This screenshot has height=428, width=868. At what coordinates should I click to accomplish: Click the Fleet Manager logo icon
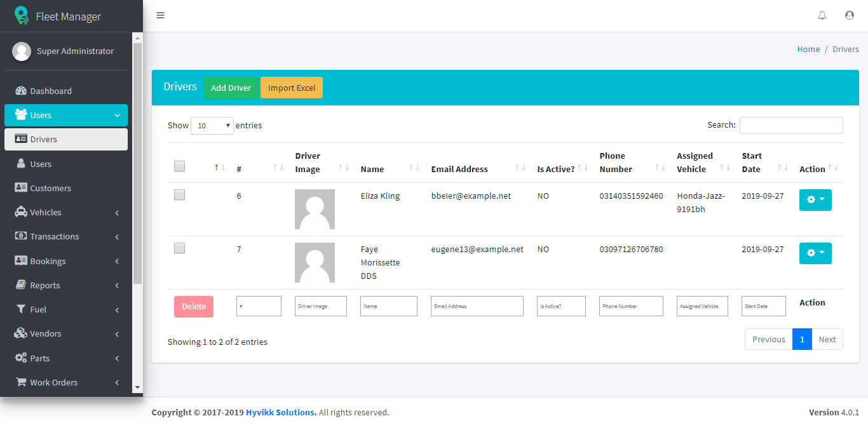[x=22, y=16]
